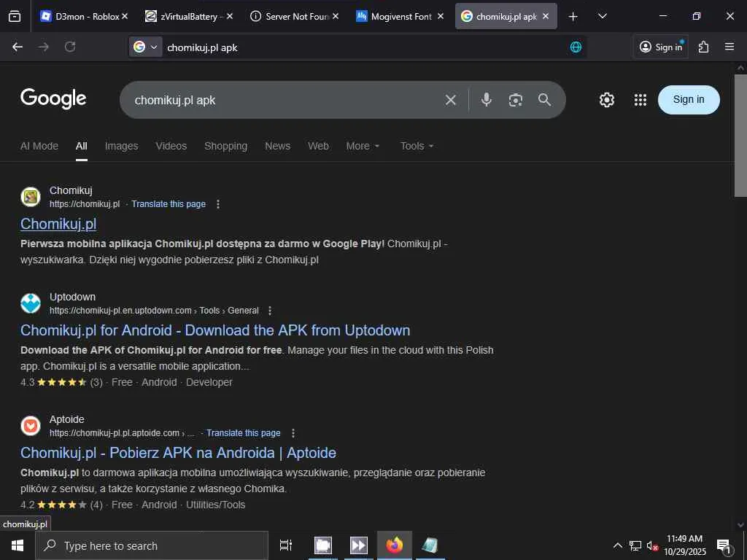
Task: Go back to previous page
Action: [18, 47]
